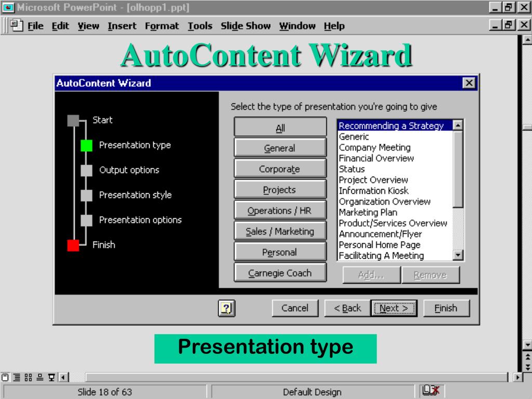The image size is (532, 399).
Task: Cancel the wizard
Action: pos(295,308)
